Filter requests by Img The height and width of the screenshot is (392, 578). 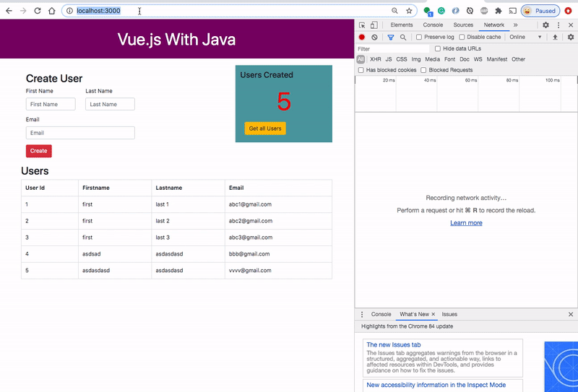click(x=416, y=59)
